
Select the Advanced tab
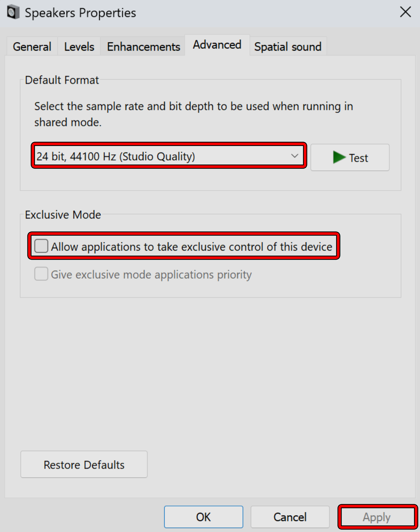pyautogui.click(x=217, y=45)
